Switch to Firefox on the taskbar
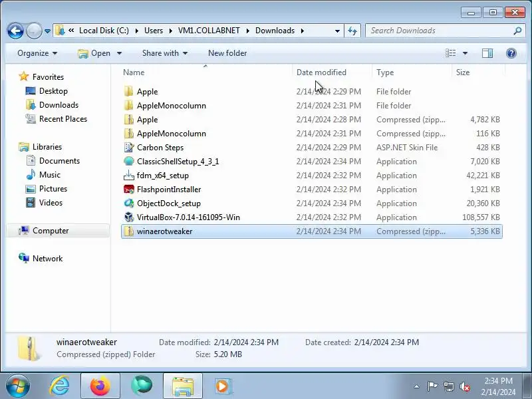Image resolution: width=532 pixels, height=399 pixels. pos(100,386)
